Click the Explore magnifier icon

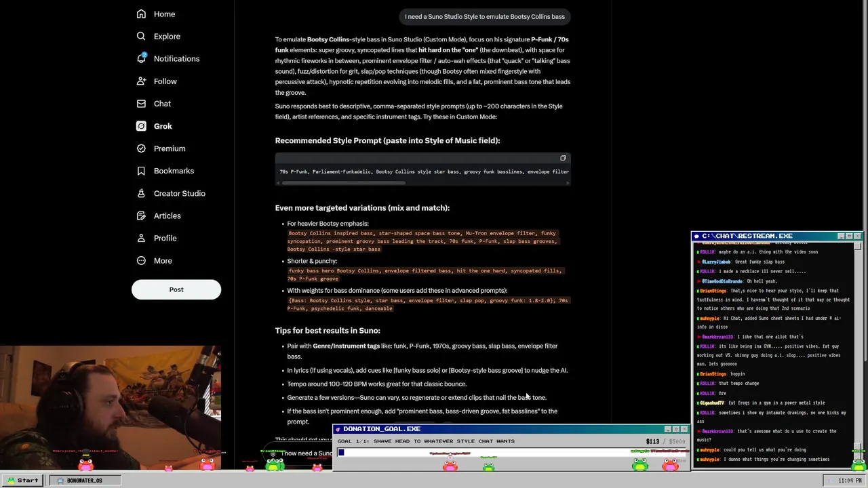point(141,36)
